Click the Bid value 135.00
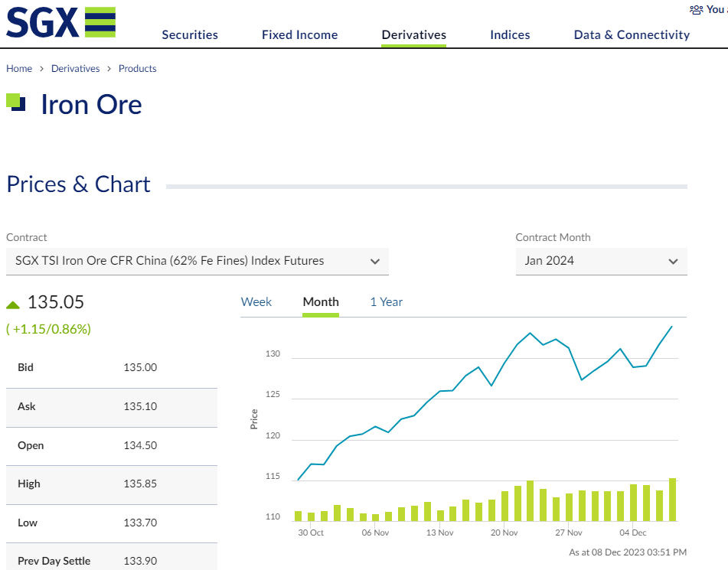 pyautogui.click(x=140, y=367)
